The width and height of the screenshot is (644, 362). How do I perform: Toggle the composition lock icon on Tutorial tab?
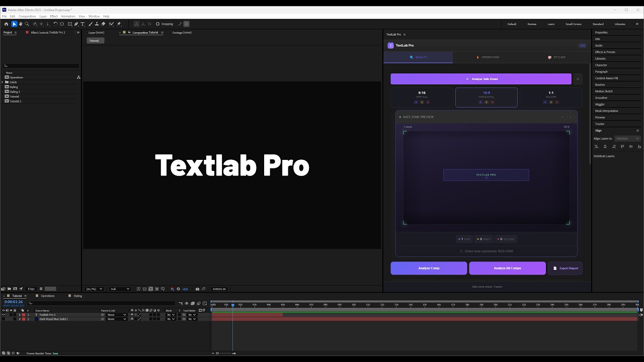tap(129, 33)
